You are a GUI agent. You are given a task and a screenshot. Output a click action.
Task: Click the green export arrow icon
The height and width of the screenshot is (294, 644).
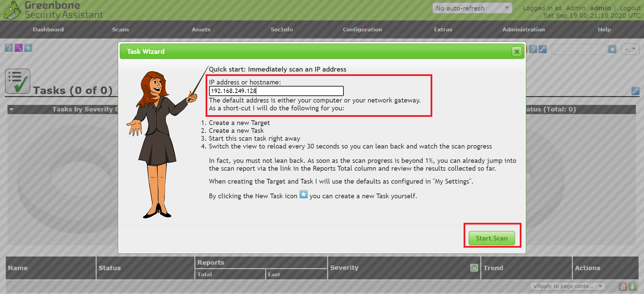coord(632,287)
